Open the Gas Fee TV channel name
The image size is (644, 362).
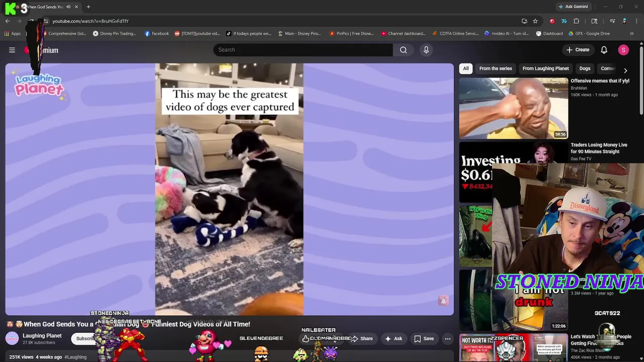coord(581,159)
